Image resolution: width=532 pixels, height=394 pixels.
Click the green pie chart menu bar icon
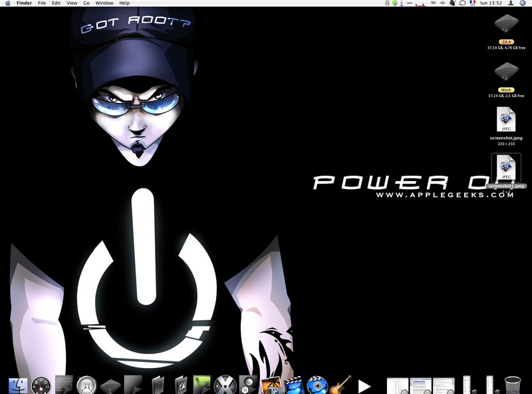394,3
